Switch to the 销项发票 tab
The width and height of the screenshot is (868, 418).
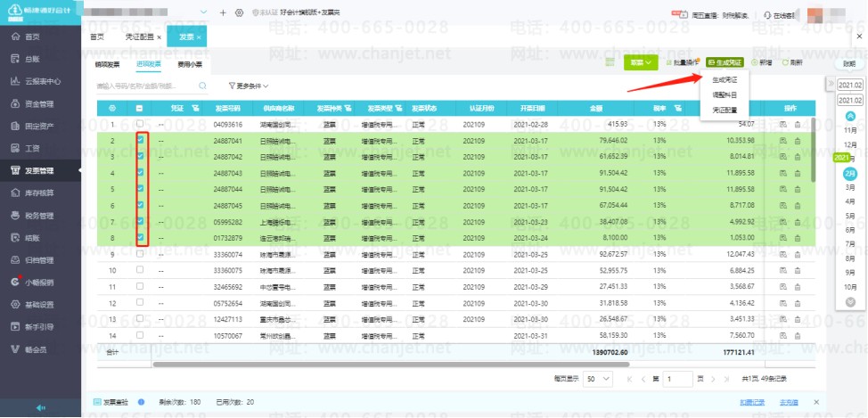tap(107, 64)
